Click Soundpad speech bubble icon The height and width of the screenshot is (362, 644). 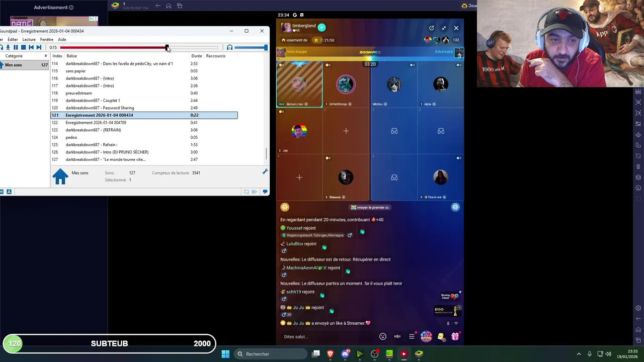(x=265, y=192)
